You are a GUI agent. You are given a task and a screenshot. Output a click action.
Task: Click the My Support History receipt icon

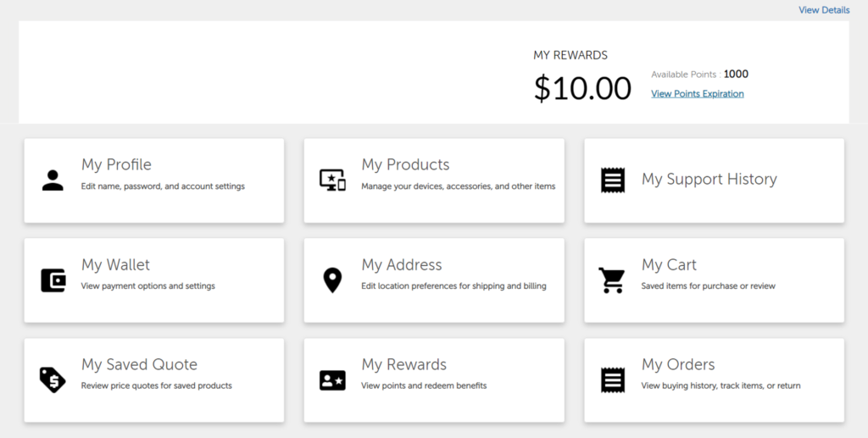pos(613,180)
